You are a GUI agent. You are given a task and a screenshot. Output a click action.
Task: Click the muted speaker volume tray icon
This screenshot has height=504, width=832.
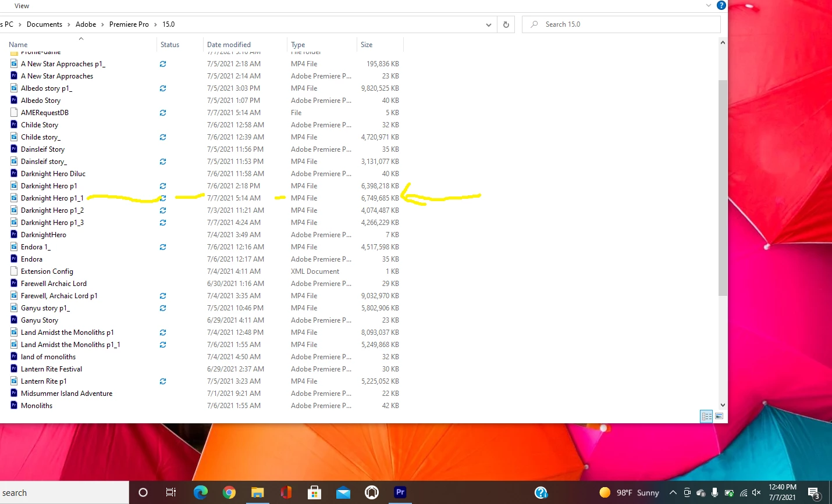(756, 492)
